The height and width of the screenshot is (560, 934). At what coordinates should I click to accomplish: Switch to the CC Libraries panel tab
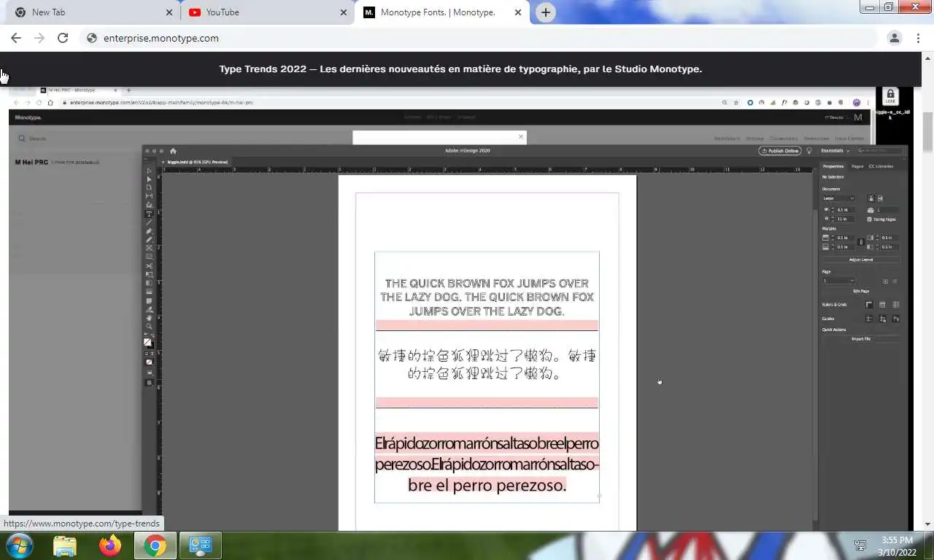pos(881,166)
